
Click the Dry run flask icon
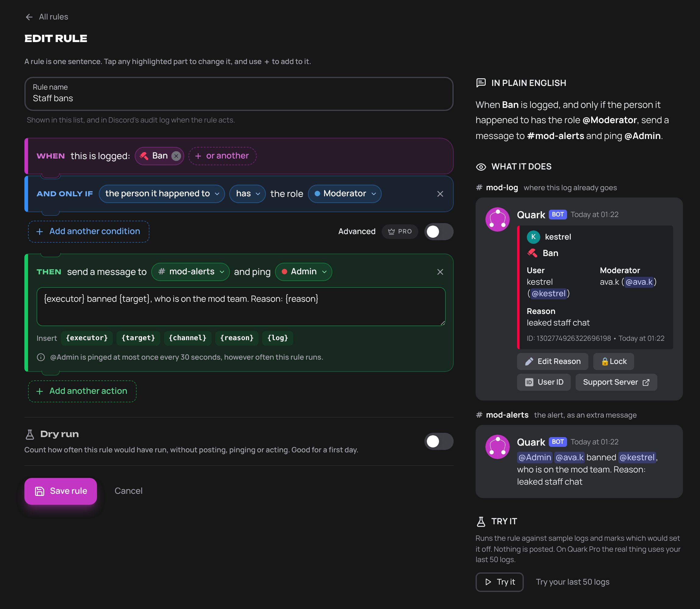point(30,434)
